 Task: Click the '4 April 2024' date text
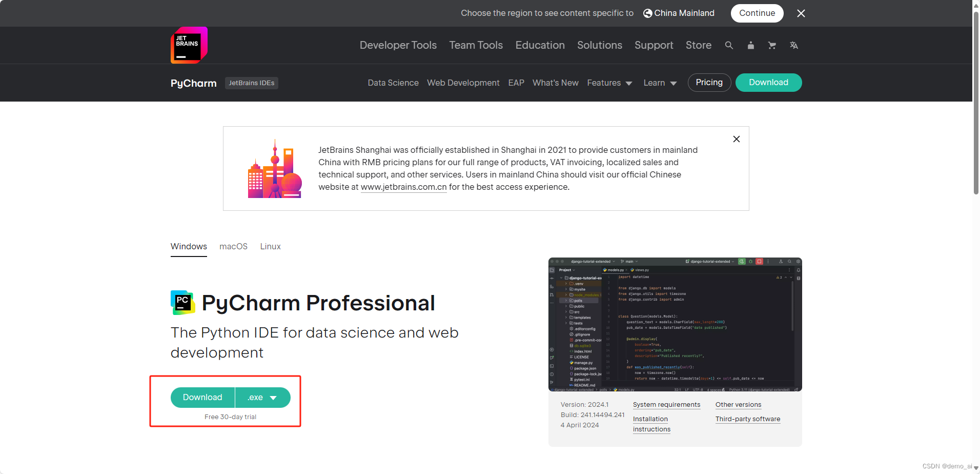point(580,425)
